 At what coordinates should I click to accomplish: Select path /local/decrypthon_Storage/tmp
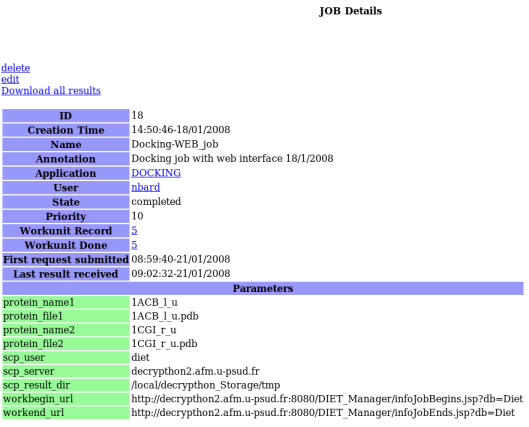(205, 385)
